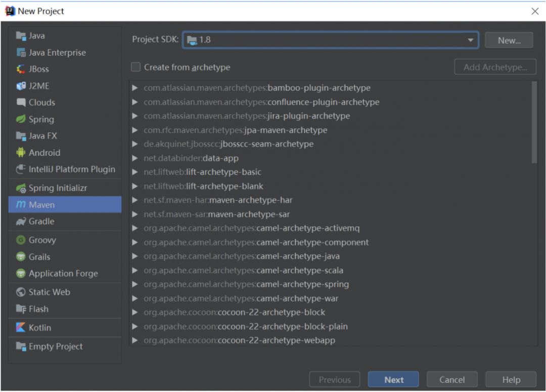546x392 pixels.
Task: Click the Java Enterprise icon
Action: coord(21,53)
